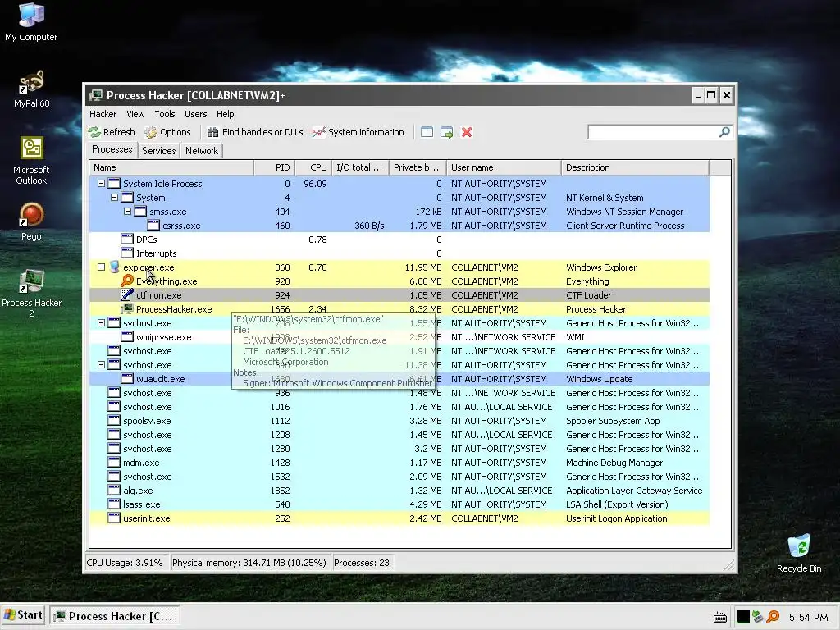Click the Start button
This screenshot has height=630, width=840.
point(23,615)
